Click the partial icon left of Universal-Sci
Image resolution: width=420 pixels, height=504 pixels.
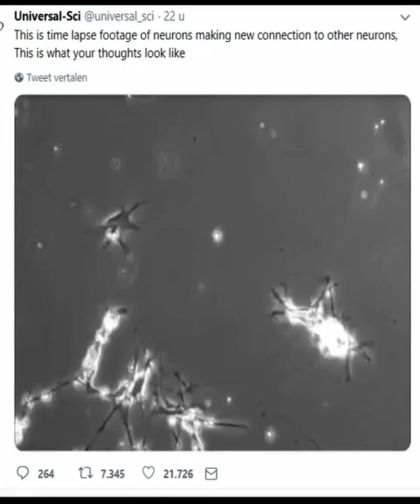point(2,26)
